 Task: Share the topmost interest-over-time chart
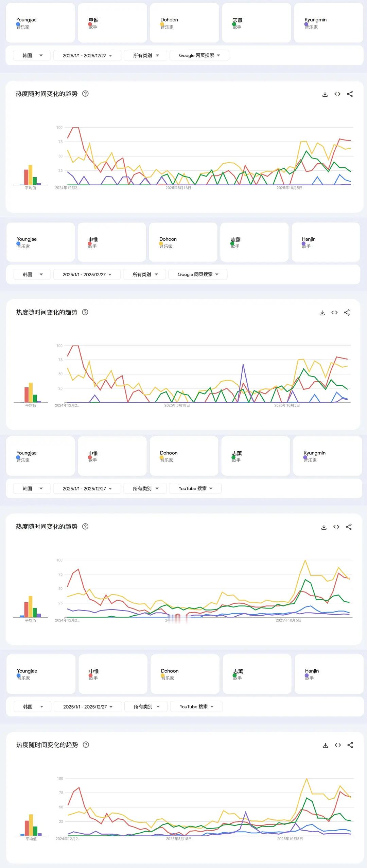[350, 94]
